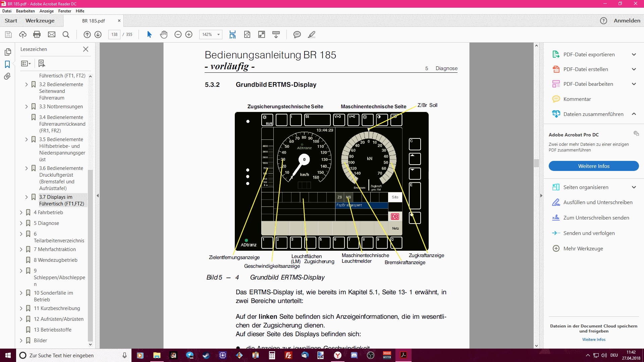
Task: Toggle the Bookmarks panel sidebar icon
Action: click(x=7, y=64)
